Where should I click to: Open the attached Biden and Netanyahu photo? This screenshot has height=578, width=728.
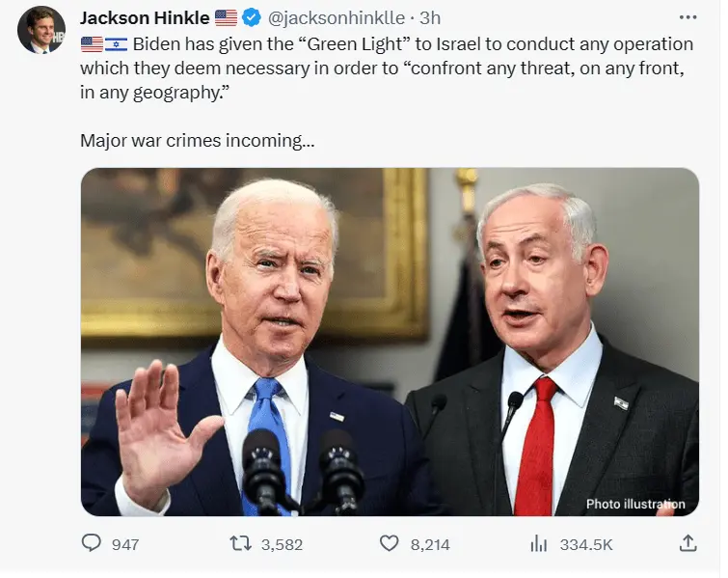(390, 342)
